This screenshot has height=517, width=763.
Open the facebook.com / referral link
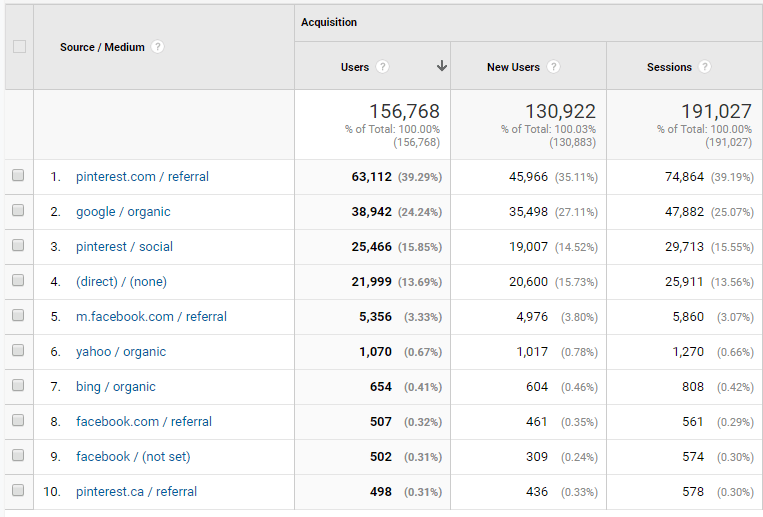click(x=144, y=422)
